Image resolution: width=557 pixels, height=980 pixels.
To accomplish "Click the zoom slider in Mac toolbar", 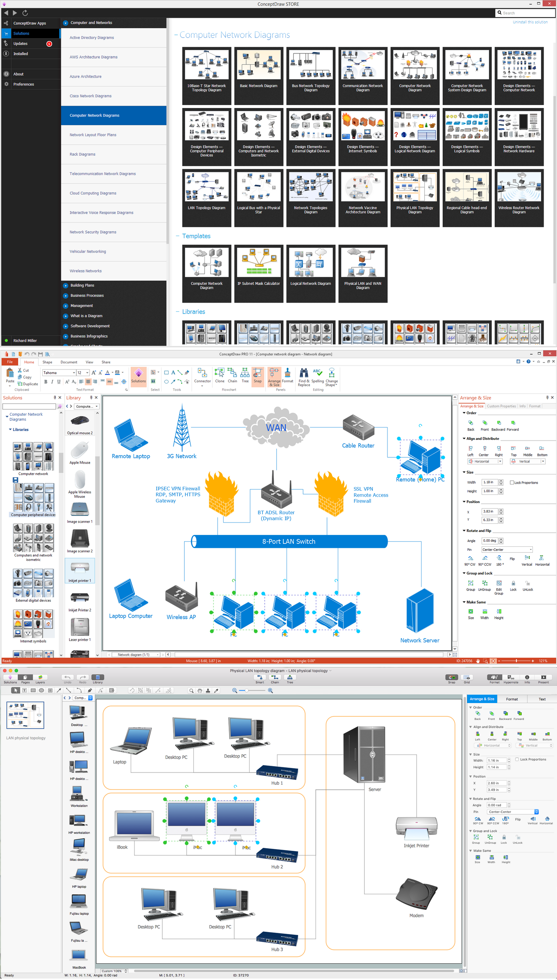I will coord(252,690).
